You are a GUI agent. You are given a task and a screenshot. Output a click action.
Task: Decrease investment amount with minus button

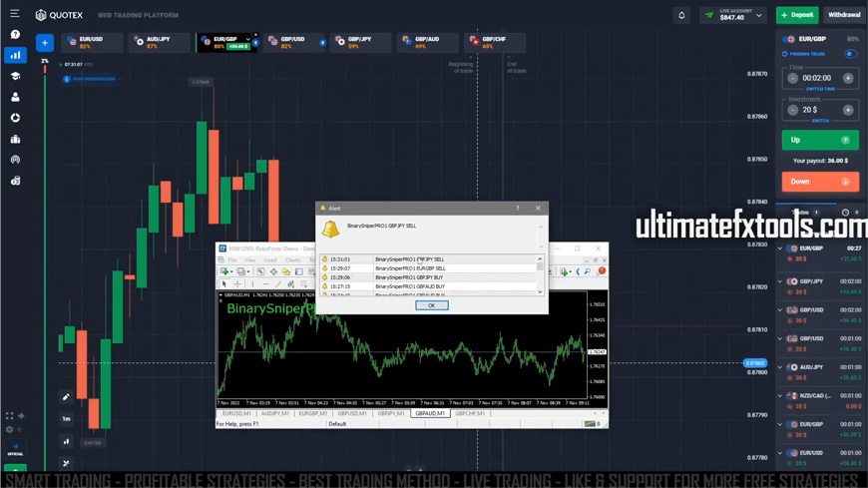click(793, 110)
